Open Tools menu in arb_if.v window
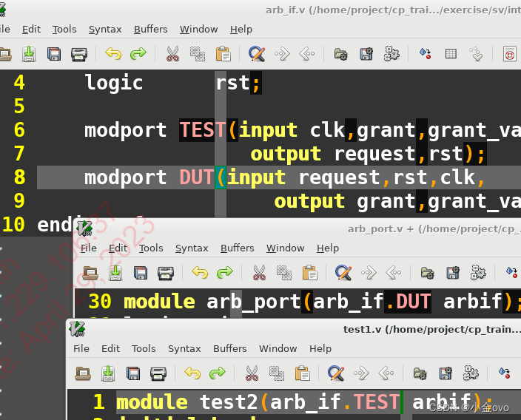521x420 pixels. [x=64, y=30]
